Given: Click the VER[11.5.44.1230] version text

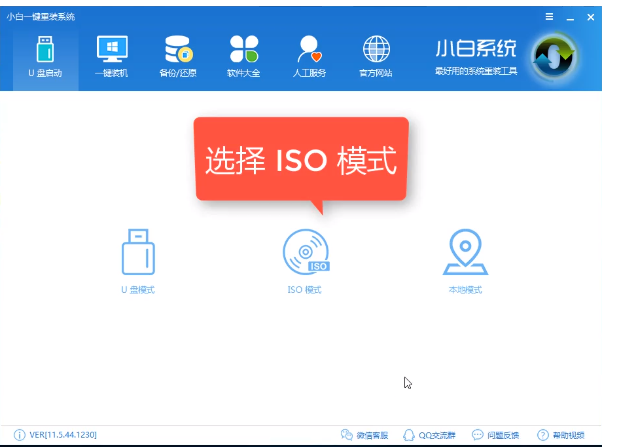Looking at the screenshot, I should pos(63,435).
